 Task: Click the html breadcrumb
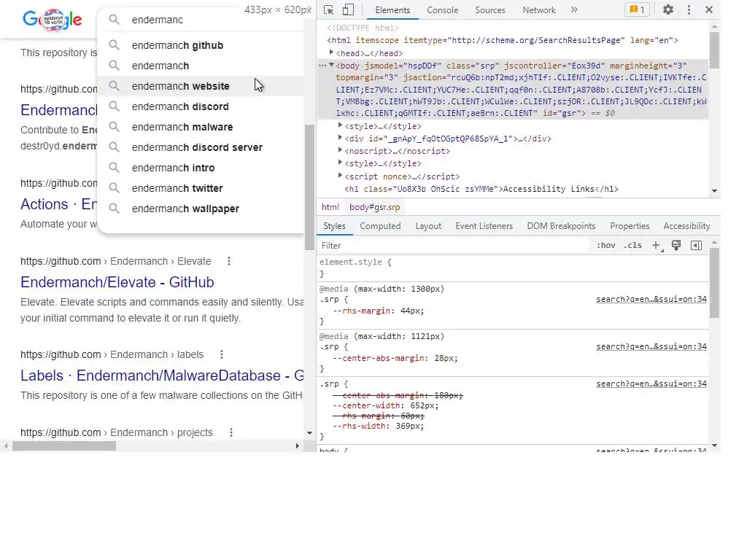pos(330,207)
